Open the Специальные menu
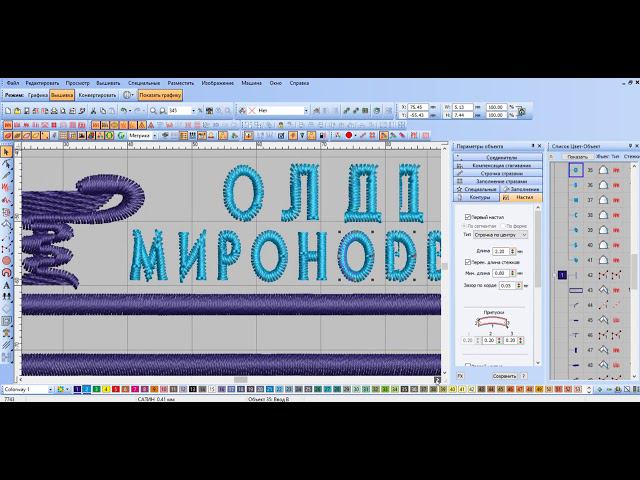 click(144, 83)
